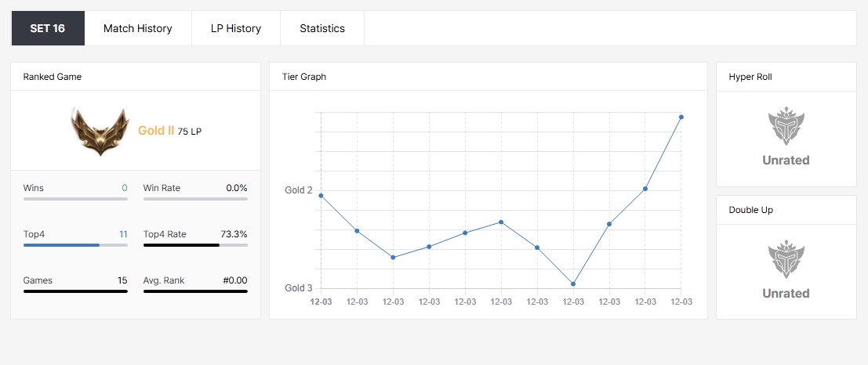Click the Win Rate progress bar
868x365 pixels.
[195, 199]
